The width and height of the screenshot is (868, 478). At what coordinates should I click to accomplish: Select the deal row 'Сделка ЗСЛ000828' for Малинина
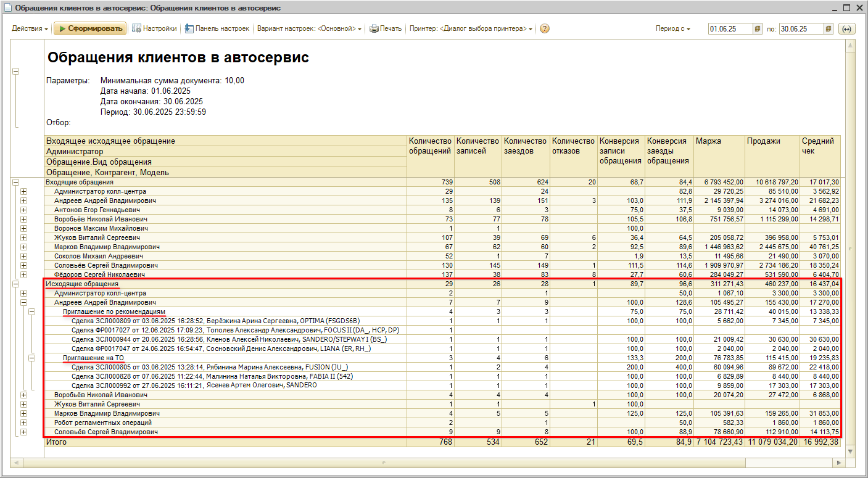[211, 376]
